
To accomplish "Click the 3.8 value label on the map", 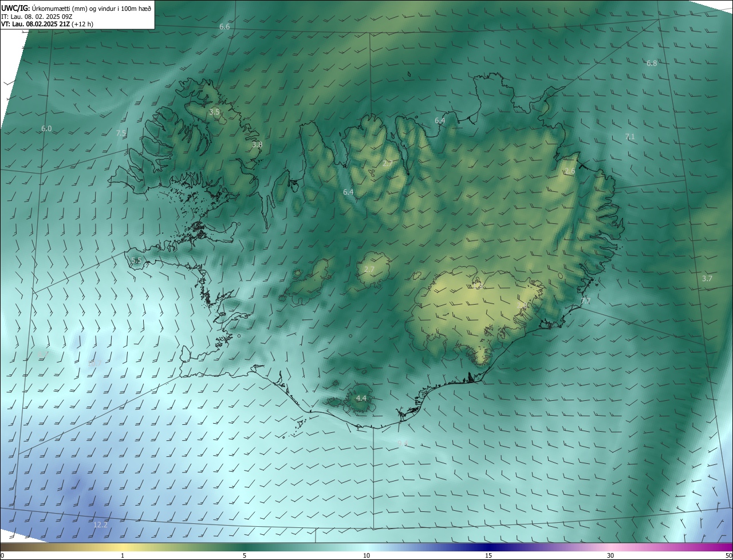I will point(257,145).
